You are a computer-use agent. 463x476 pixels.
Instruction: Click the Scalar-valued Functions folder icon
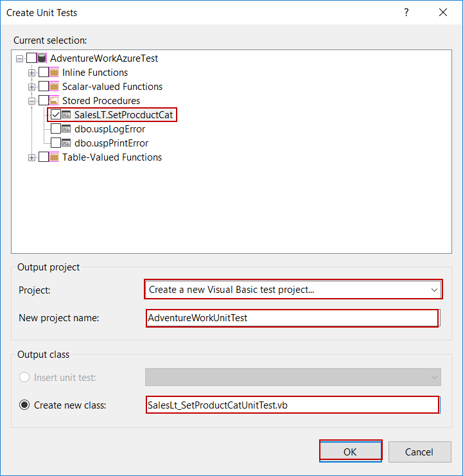point(55,87)
